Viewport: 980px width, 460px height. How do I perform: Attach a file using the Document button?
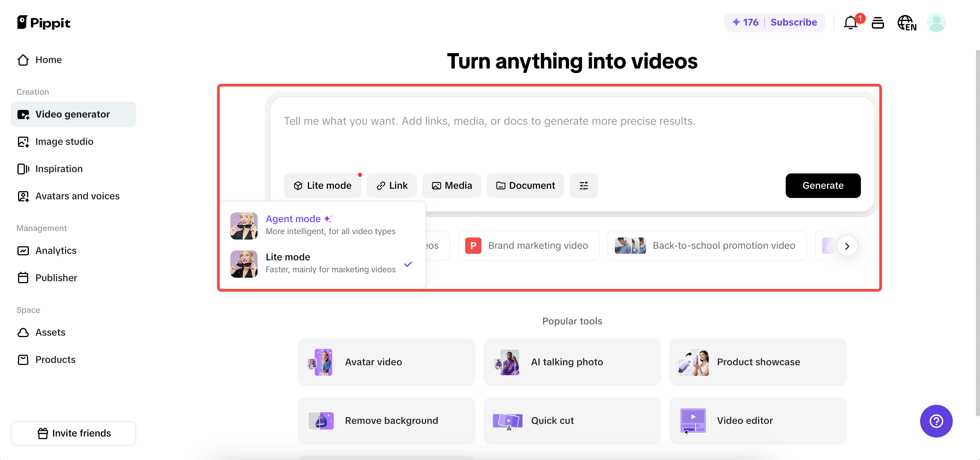tap(525, 185)
